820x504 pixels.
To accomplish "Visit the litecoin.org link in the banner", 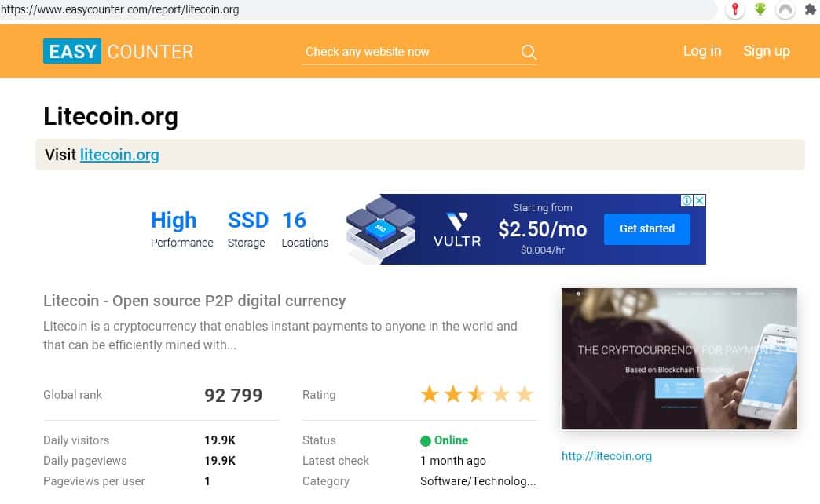I will click(x=119, y=155).
